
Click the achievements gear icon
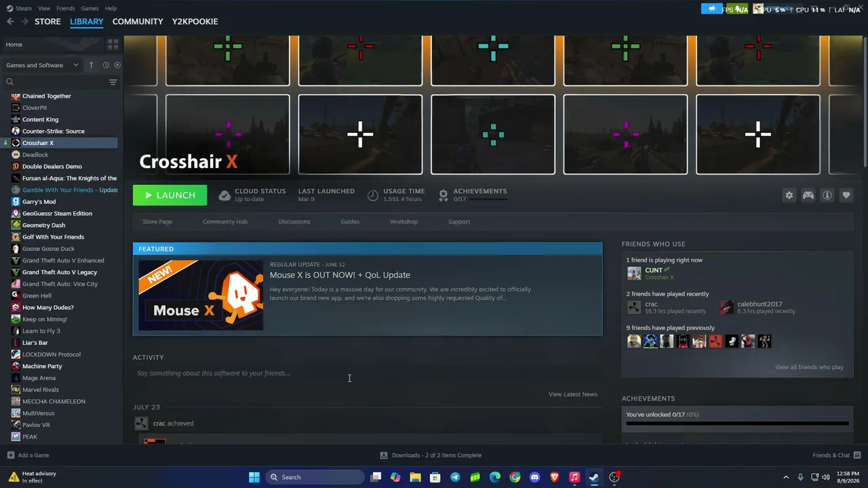(x=443, y=195)
